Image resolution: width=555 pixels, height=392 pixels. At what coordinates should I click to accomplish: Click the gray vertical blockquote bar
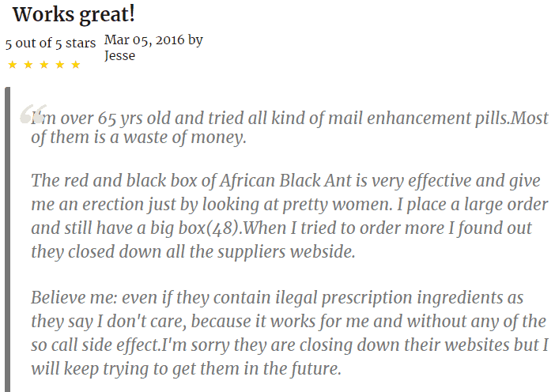7,239
